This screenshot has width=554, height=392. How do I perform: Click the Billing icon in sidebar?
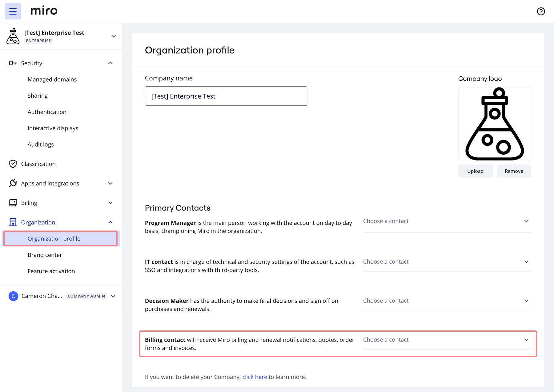tap(13, 203)
